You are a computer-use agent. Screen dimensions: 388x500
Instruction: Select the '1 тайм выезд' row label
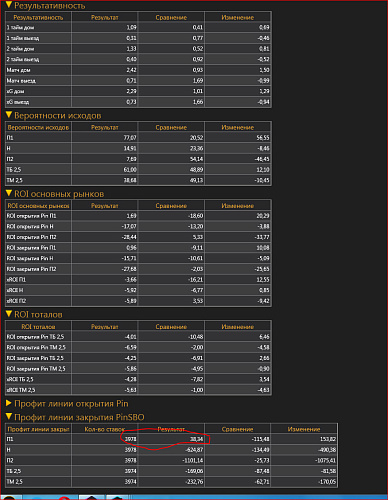pyautogui.click(x=23, y=38)
